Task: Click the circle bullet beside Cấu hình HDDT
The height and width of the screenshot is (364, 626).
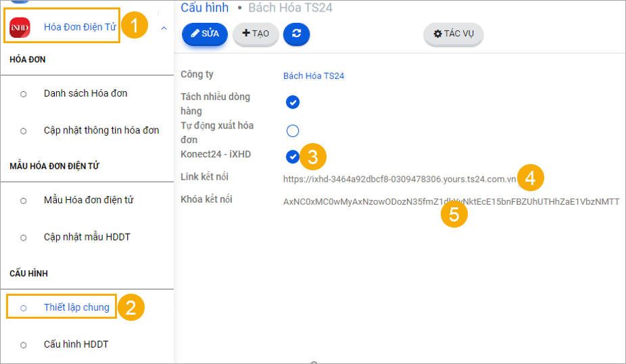Action: tap(24, 345)
